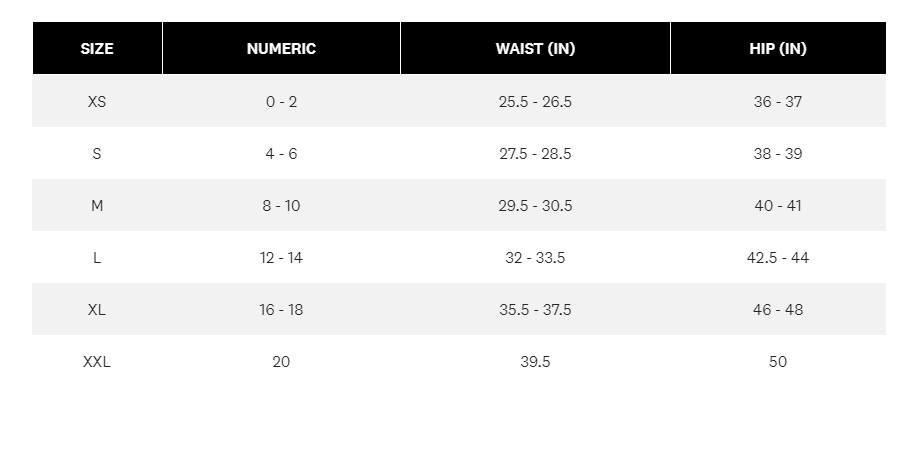Click the NUMERIC column header
The image size is (908, 450).
pos(281,49)
